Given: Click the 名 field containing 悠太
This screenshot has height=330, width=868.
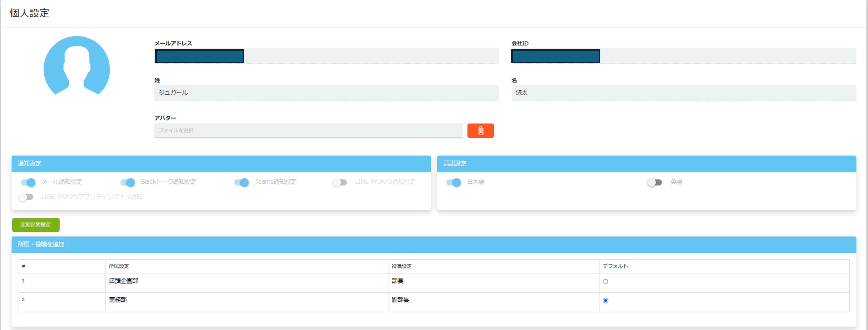Looking at the screenshot, I should 683,93.
